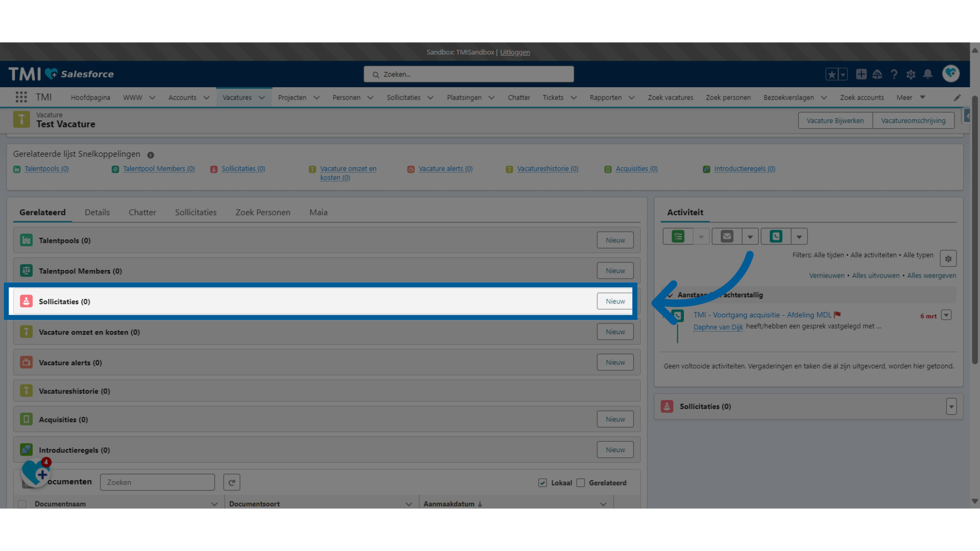
Task: Toggle the Gerelateerd checkbox in Documenten
Action: tap(580, 482)
